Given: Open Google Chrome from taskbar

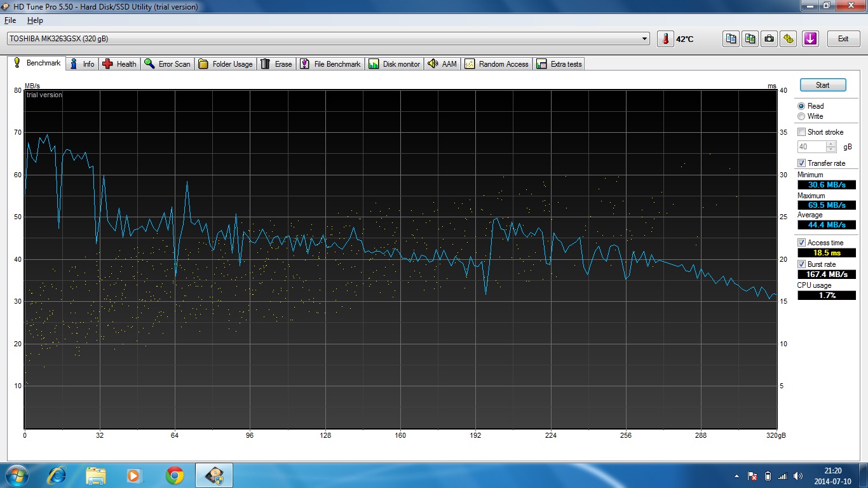Looking at the screenshot, I should pyautogui.click(x=175, y=475).
